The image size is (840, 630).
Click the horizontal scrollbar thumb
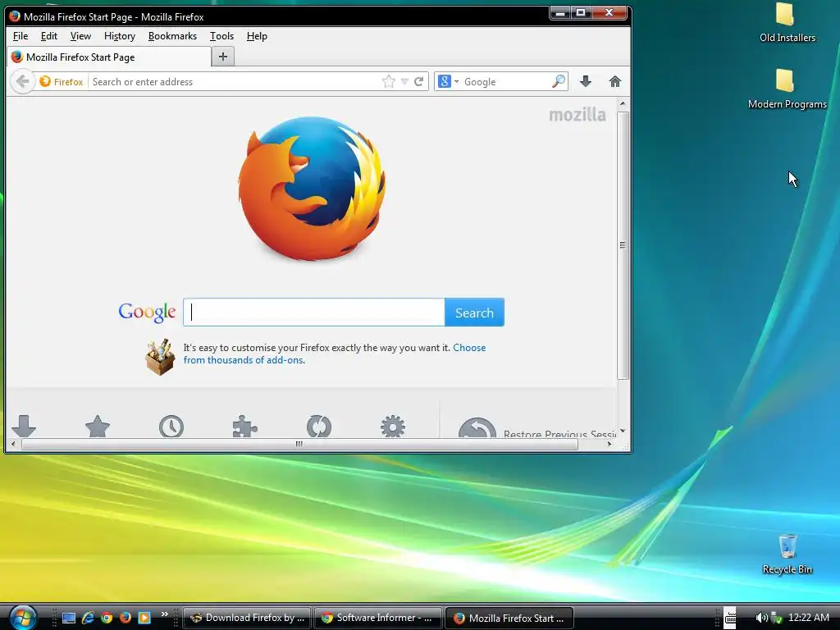click(x=299, y=444)
